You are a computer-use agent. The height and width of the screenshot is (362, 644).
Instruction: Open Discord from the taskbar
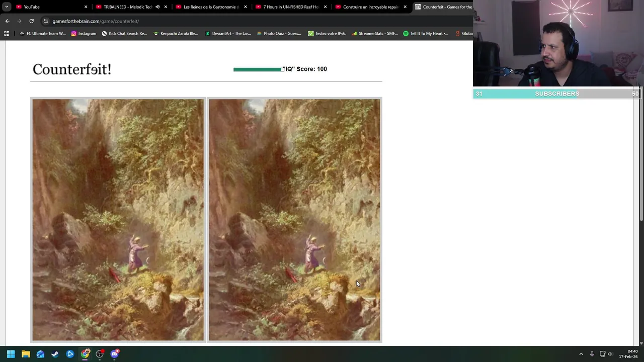(115, 354)
